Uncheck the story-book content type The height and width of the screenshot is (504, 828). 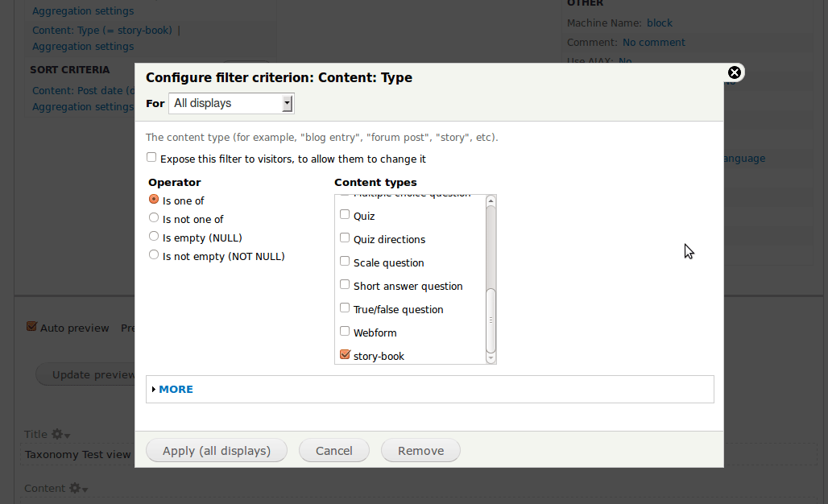tap(345, 354)
